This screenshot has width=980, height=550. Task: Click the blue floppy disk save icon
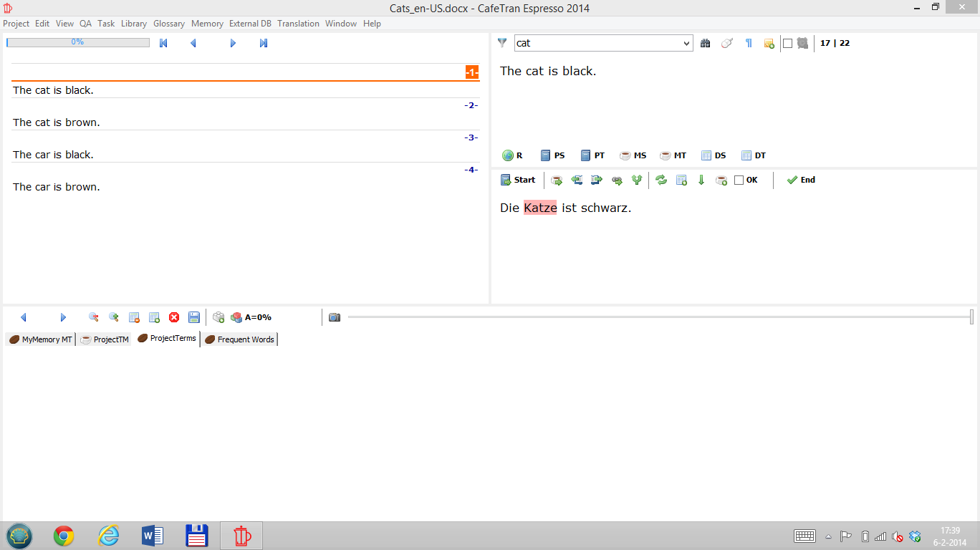pos(194,317)
